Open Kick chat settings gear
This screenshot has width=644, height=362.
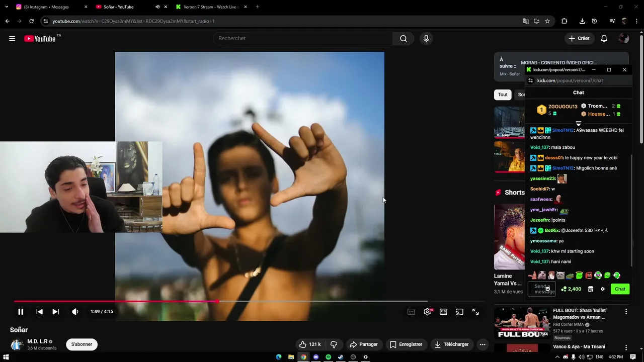point(603,289)
